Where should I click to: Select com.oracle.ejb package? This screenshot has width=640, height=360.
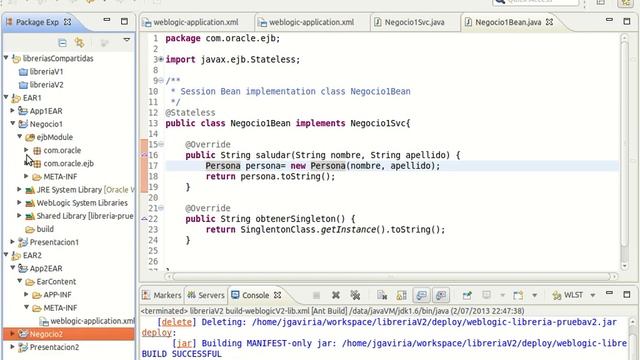pos(63,163)
